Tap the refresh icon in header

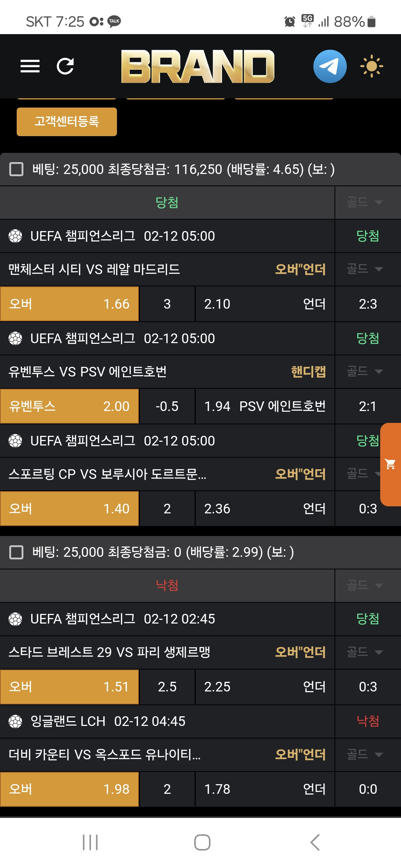[65, 66]
